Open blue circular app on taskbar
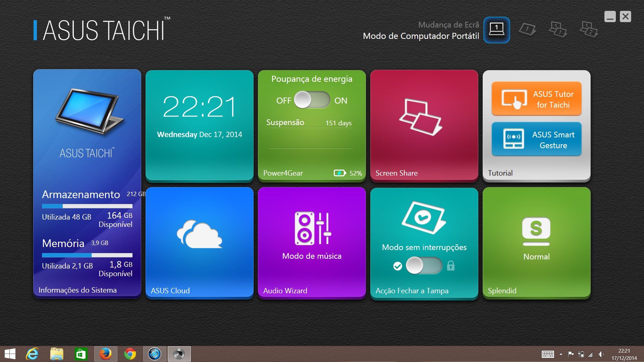 click(155, 354)
